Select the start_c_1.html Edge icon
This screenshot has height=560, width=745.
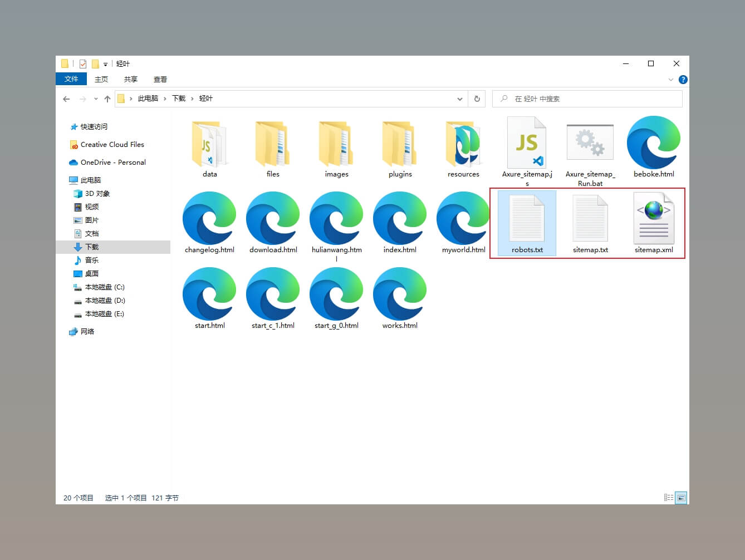(273, 294)
